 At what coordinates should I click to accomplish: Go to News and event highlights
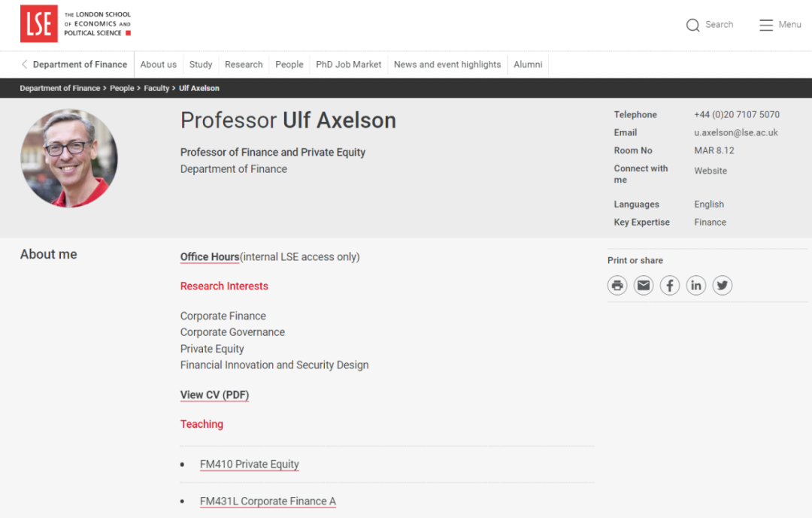click(x=447, y=65)
